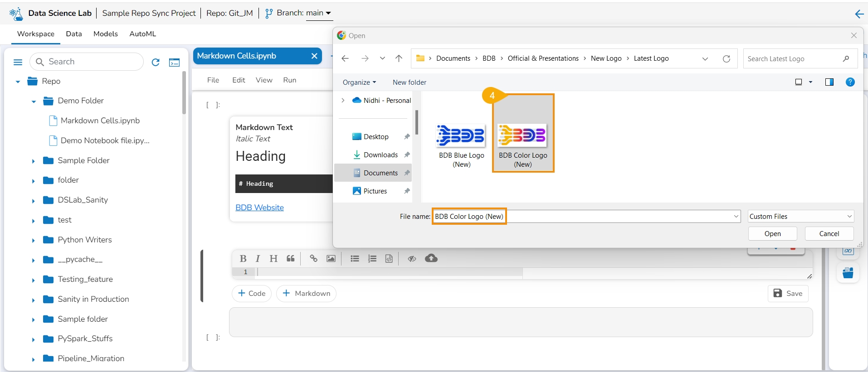Viewport: 868px width, 372px height.
Task: Open the Run menu in notebook
Action: (289, 80)
